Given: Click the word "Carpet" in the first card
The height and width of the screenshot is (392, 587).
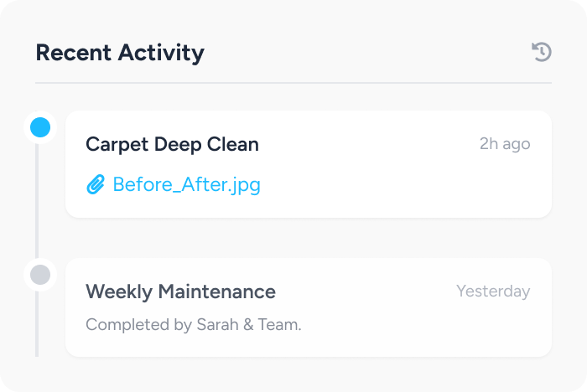Looking at the screenshot, I should pos(117,144).
